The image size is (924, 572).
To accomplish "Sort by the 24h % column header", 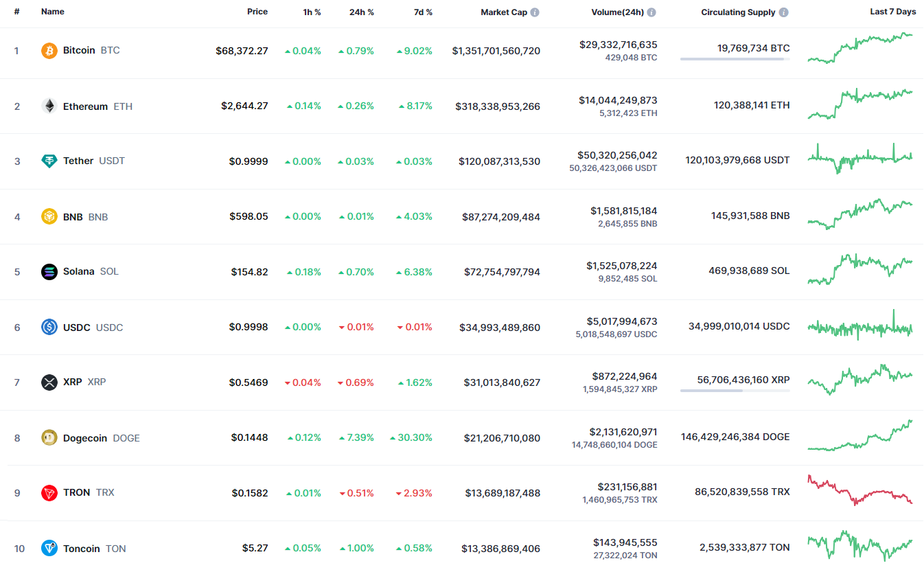I will (x=361, y=12).
